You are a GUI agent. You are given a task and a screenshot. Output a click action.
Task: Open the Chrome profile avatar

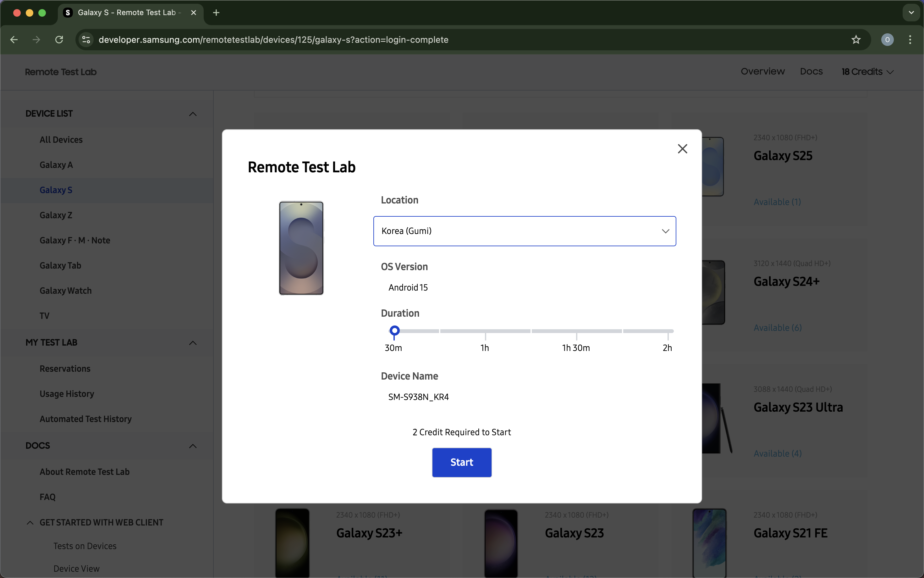tap(887, 39)
